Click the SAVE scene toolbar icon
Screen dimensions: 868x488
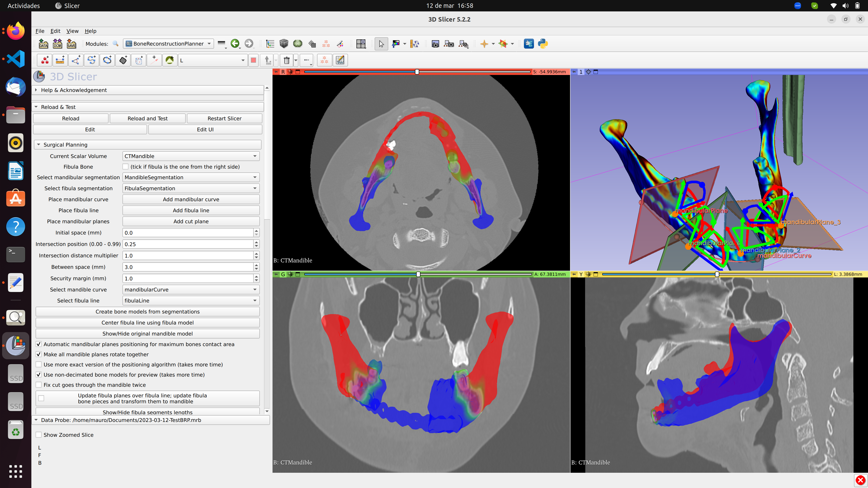(71, 44)
